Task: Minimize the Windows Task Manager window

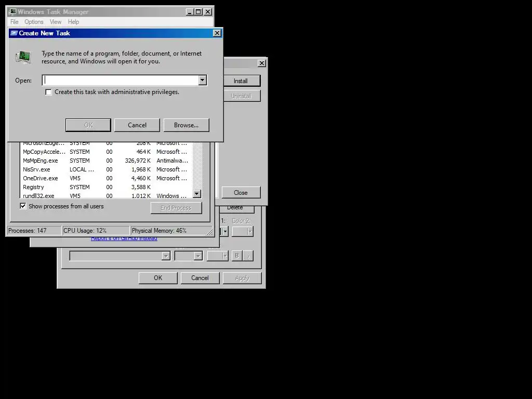Action: pyautogui.click(x=190, y=12)
